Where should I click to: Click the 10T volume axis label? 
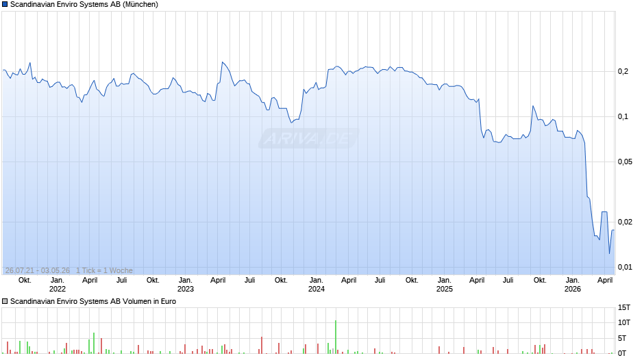[x=624, y=322]
